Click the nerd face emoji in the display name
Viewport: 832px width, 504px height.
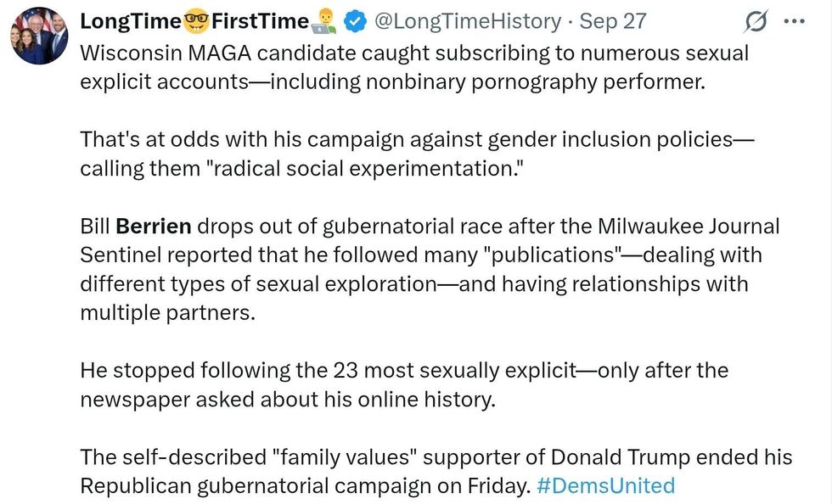click(195, 21)
